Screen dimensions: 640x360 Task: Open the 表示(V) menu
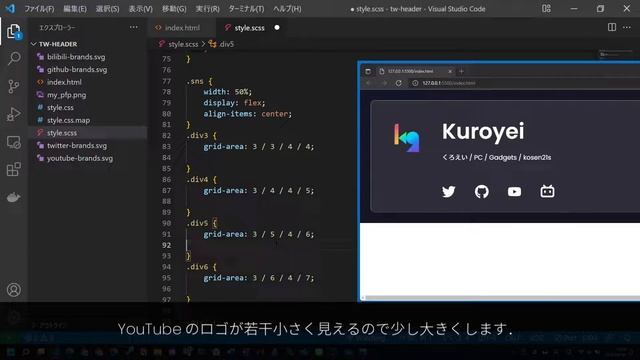(140, 9)
